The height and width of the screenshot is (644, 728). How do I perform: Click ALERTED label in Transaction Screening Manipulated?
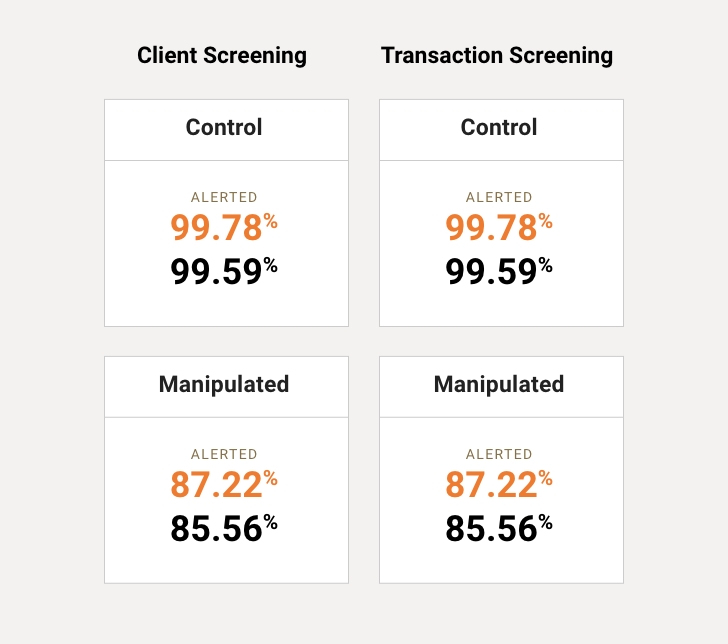[499, 454]
